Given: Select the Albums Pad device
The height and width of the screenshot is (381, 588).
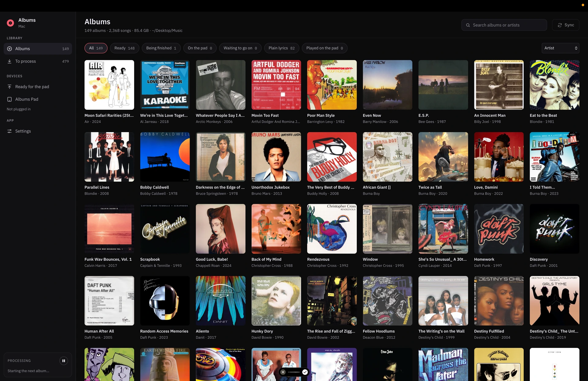Looking at the screenshot, I should pos(38,99).
